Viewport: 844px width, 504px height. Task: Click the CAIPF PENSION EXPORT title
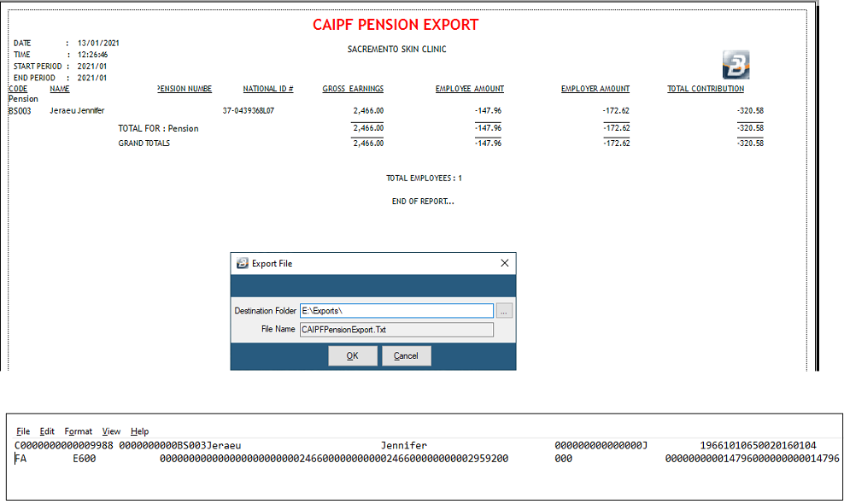395,25
